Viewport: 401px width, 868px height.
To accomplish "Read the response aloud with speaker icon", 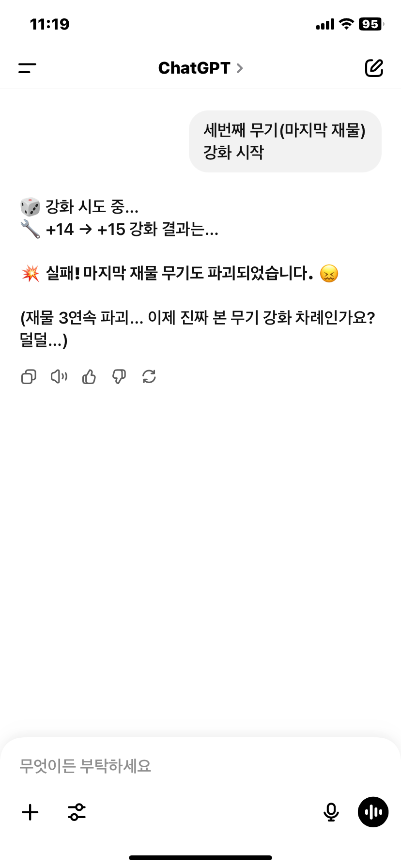I will point(59,377).
